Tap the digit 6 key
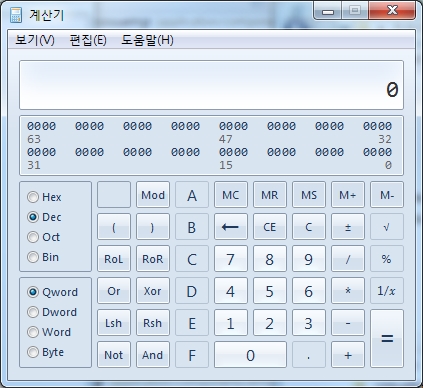Viewport: 423px width, 388px height. (309, 291)
